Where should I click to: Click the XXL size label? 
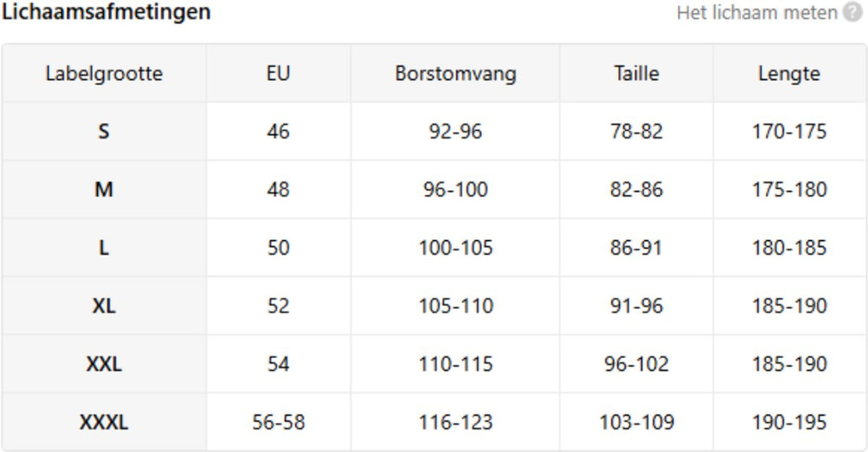104,364
